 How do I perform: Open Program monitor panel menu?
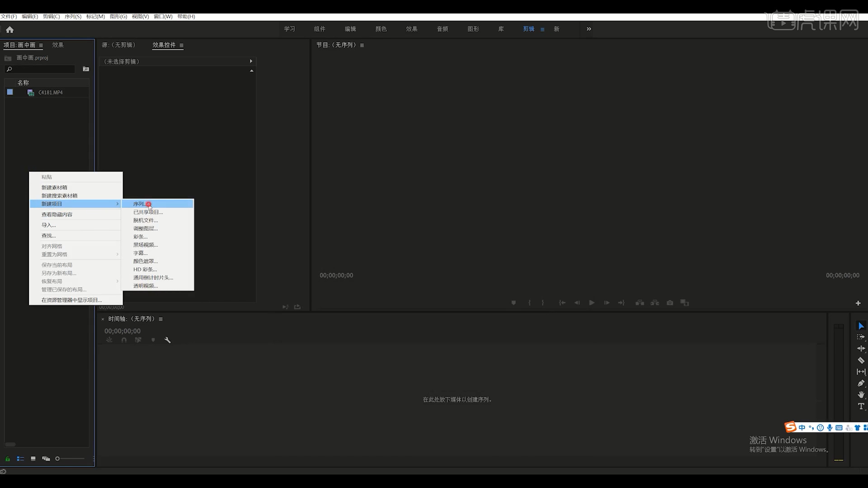362,45
